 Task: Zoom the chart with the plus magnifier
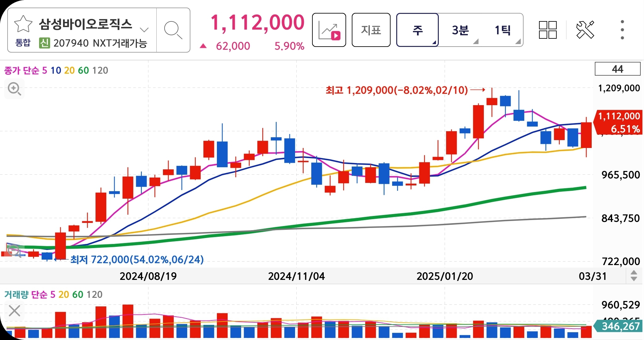pos(15,89)
